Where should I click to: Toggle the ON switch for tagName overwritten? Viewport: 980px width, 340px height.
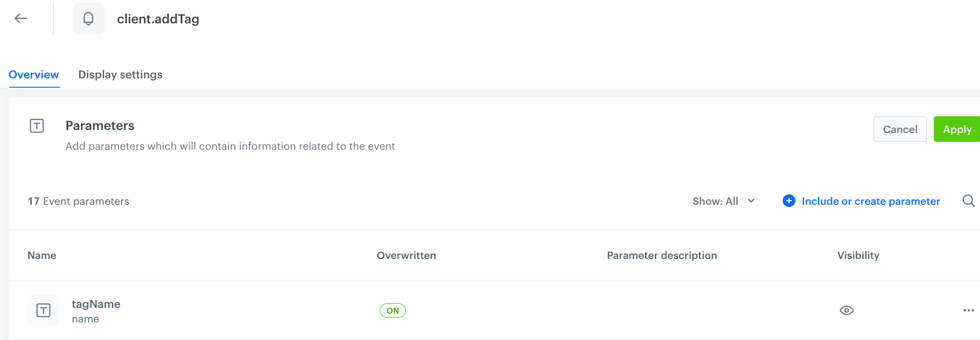pos(392,310)
